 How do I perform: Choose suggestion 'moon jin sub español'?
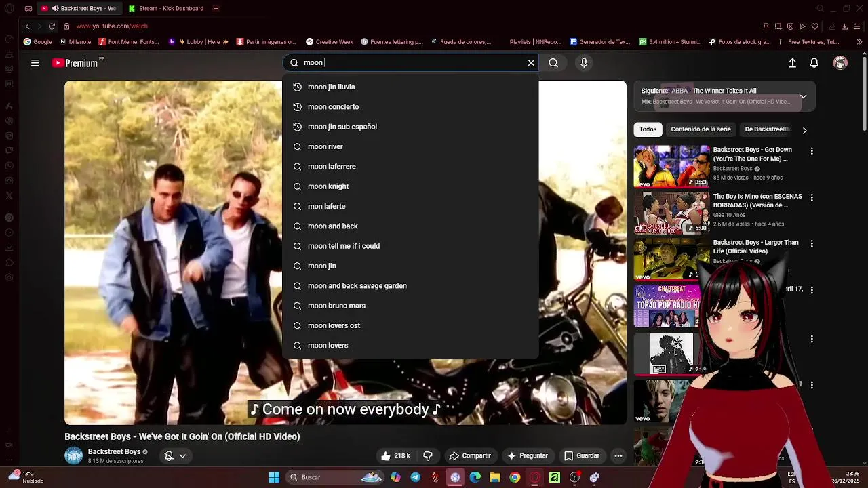point(410,127)
